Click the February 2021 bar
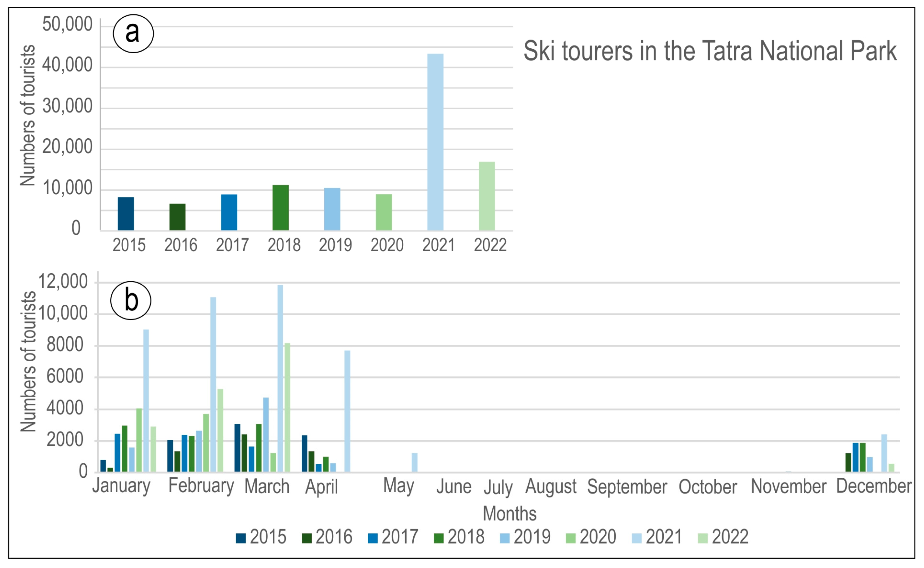924x568 pixels. point(213,384)
